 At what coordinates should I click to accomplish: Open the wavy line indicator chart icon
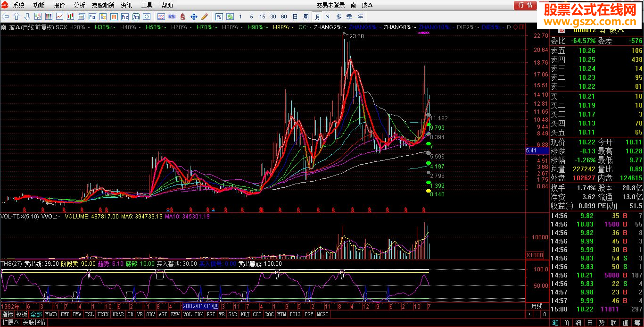161,17
